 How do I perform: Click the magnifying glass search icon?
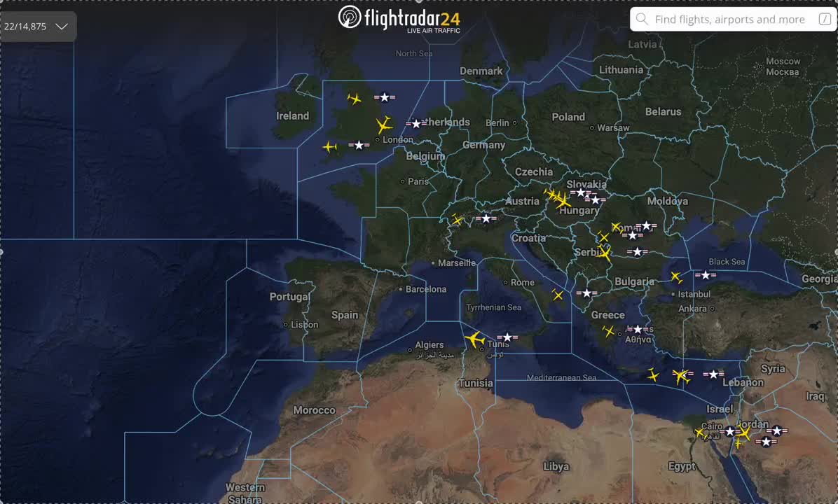(x=643, y=20)
